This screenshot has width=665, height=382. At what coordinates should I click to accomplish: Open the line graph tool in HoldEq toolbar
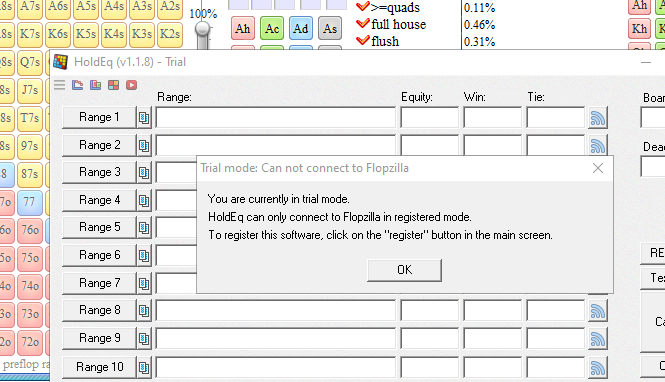coord(78,85)
